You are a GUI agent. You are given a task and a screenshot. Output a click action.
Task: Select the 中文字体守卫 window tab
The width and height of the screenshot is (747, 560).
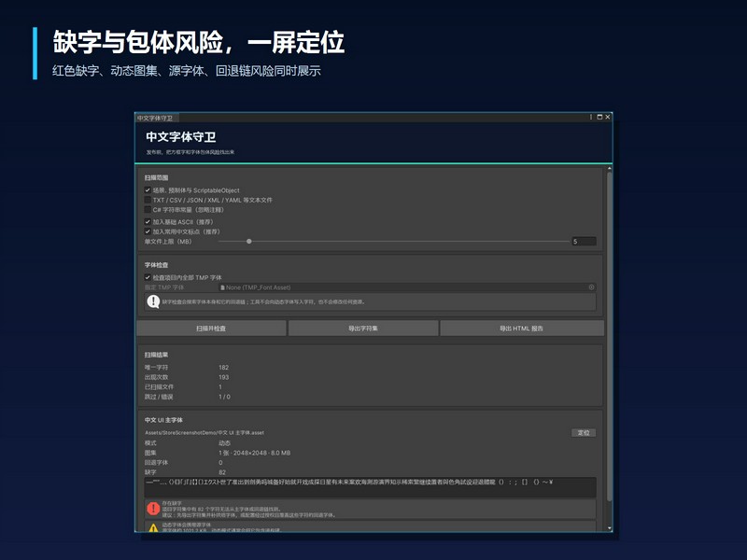[x=156, y=118]
